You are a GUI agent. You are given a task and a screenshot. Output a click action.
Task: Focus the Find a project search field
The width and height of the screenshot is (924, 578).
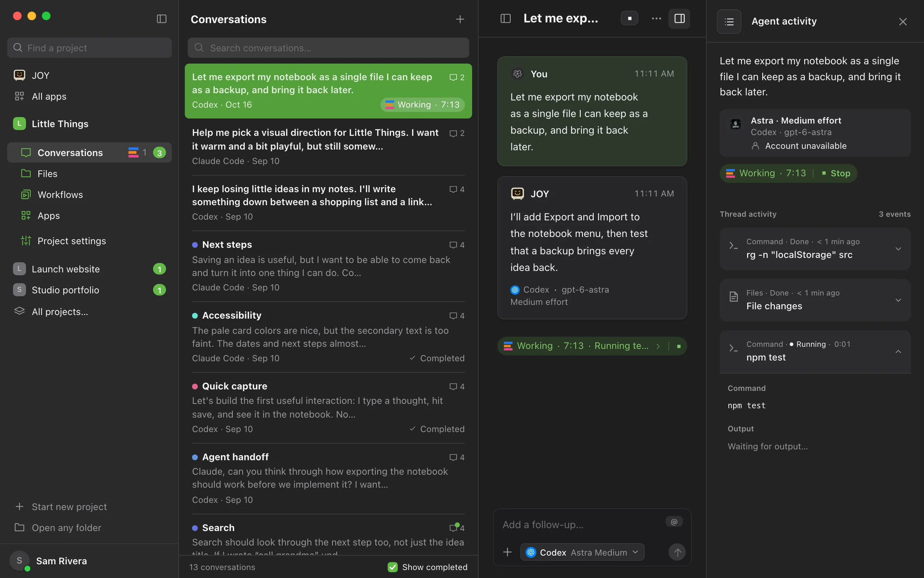point(90,48)
